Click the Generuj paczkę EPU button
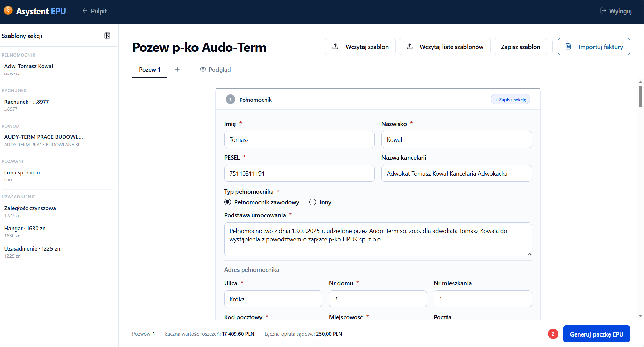644x347 pixels. click(x=597, y=334)
